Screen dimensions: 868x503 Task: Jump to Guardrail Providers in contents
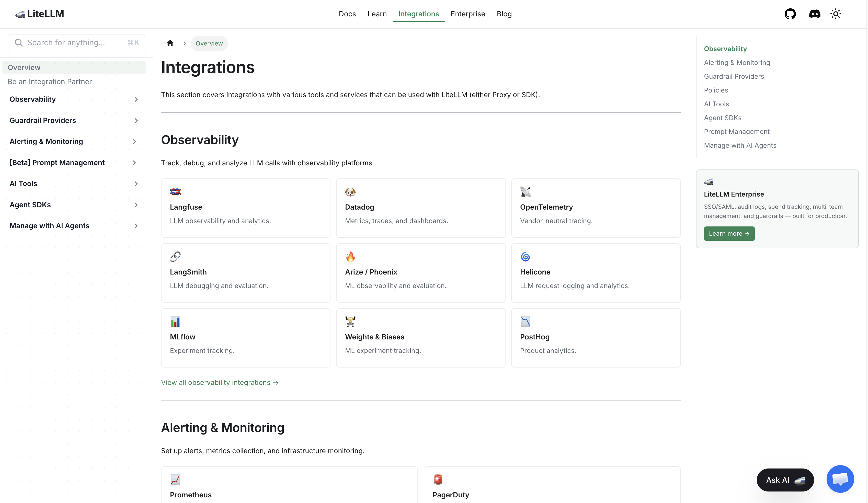[x=734, y=76]
